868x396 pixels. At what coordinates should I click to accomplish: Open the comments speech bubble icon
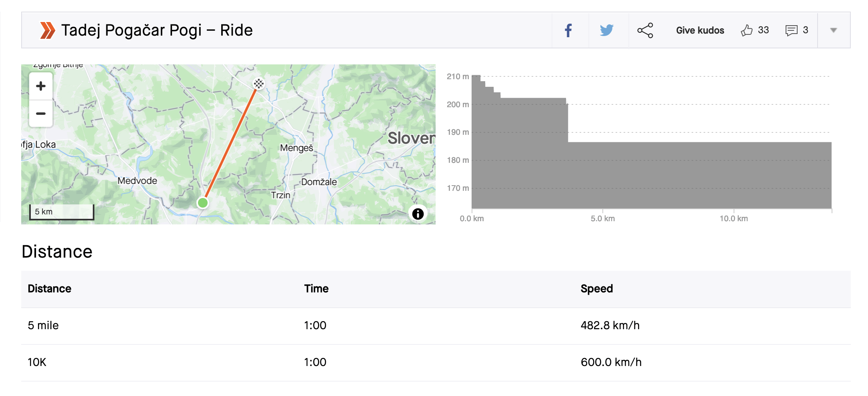pyautogui.click(x=791, y=30)
